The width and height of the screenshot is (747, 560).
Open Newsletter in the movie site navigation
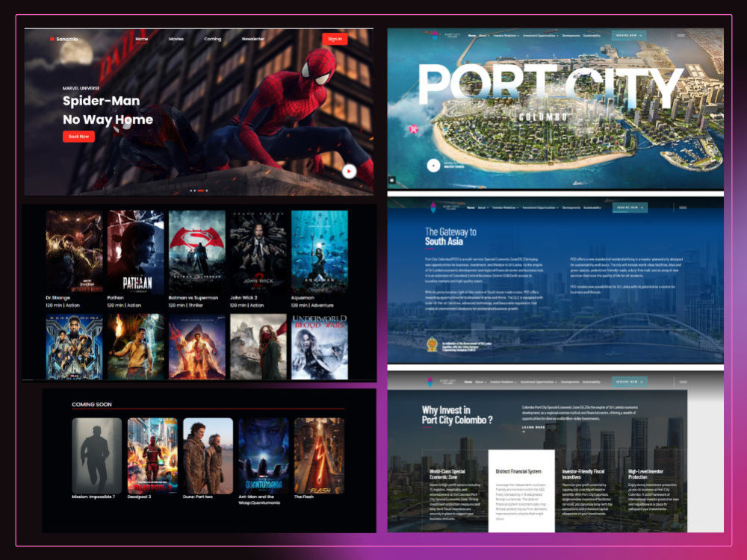[x=253, y=39]
